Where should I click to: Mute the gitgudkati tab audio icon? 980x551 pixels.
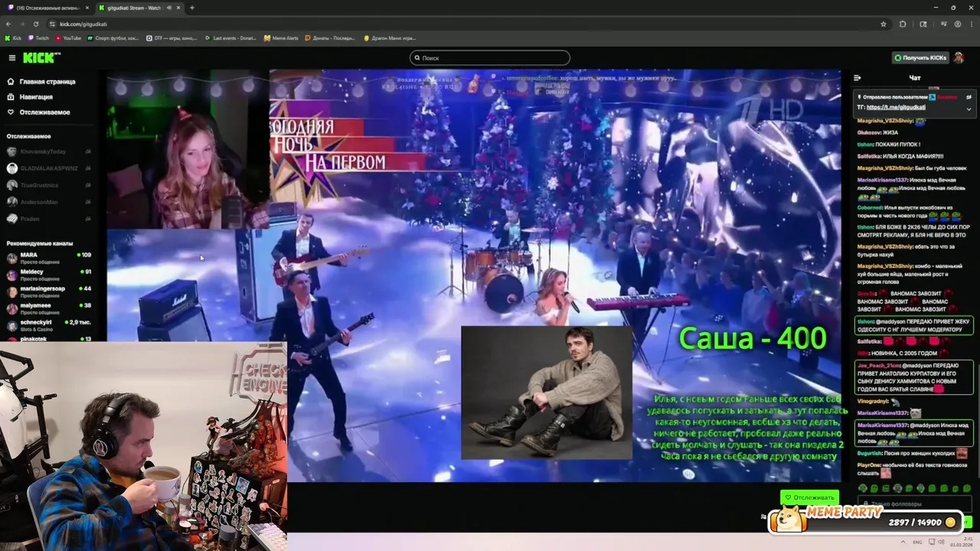coord(168,8)
